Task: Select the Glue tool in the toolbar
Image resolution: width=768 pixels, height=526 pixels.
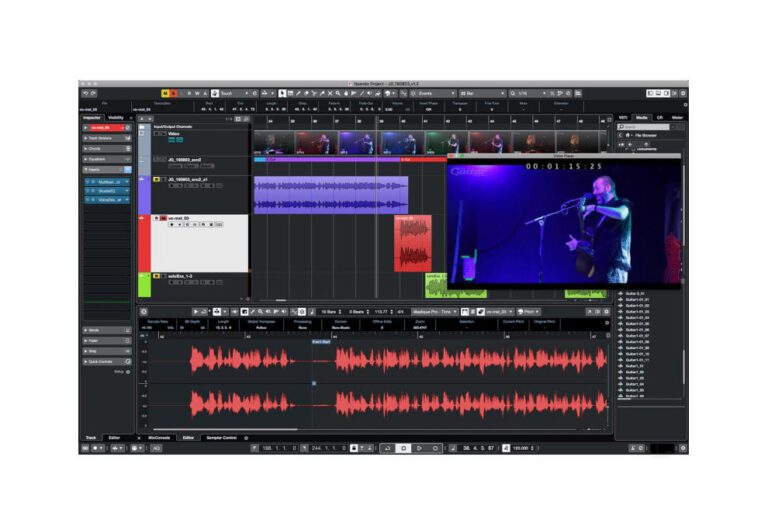Action: (x=322, y=93)
